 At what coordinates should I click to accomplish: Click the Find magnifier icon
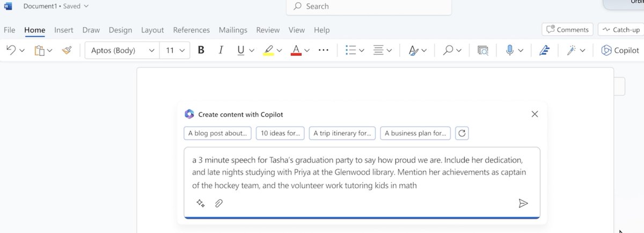click(x=447, y=50)
